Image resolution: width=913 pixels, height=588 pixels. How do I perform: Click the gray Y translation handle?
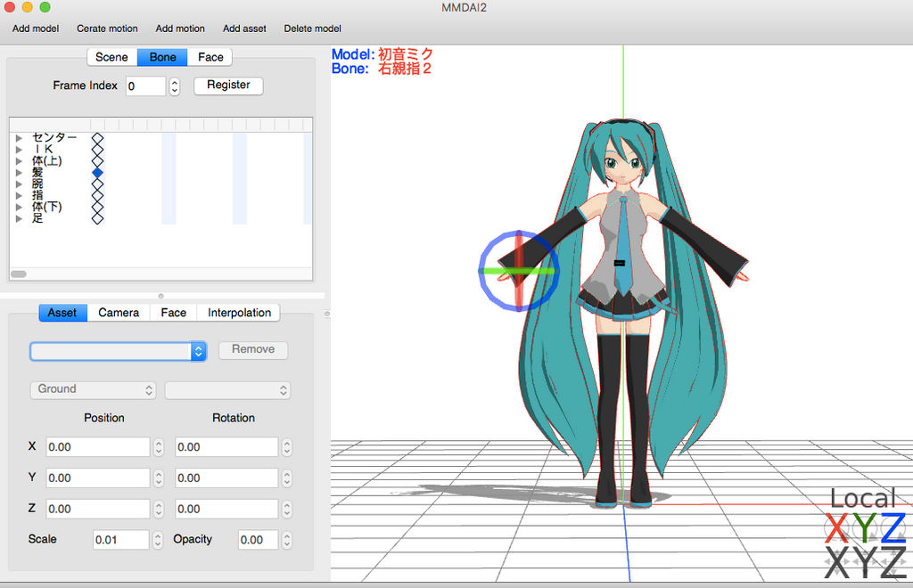coord(865,562)
